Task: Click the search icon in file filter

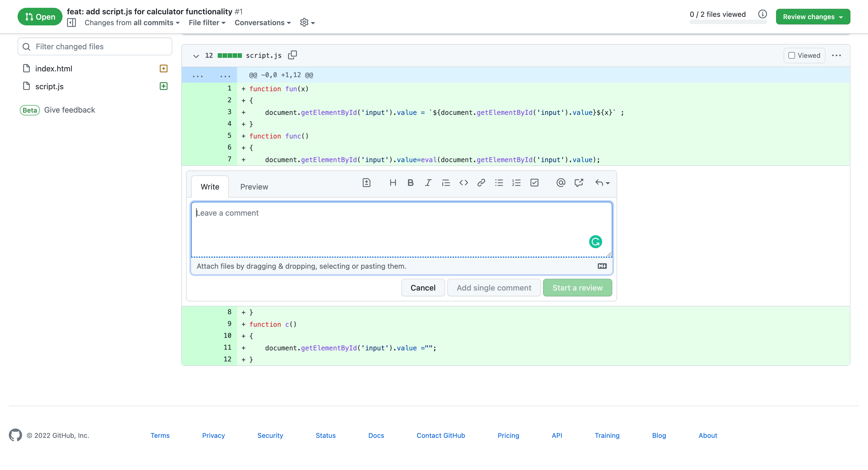Action: click(27, 46)
